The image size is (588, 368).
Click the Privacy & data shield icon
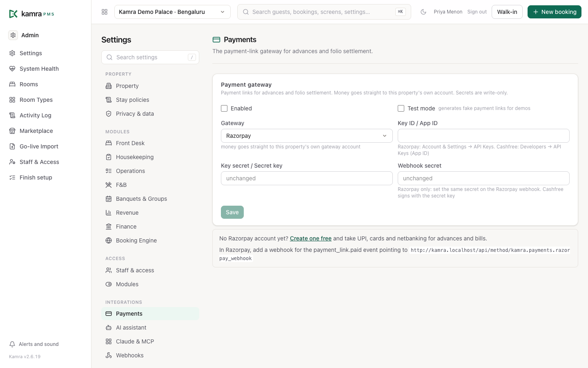point(109,114)
